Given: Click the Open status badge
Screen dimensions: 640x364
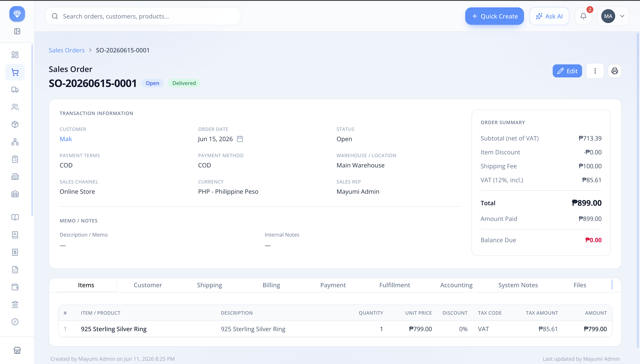Looking at the screenshot, I should 152,83.
